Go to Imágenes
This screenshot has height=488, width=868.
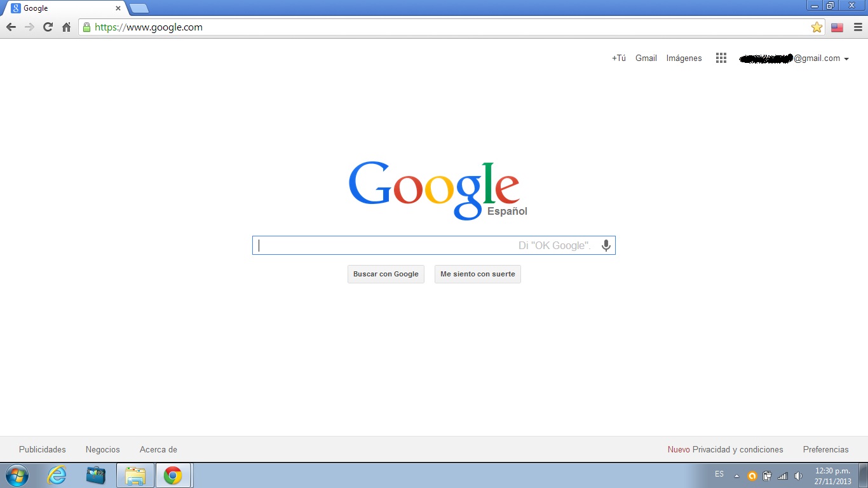[684, 58]
